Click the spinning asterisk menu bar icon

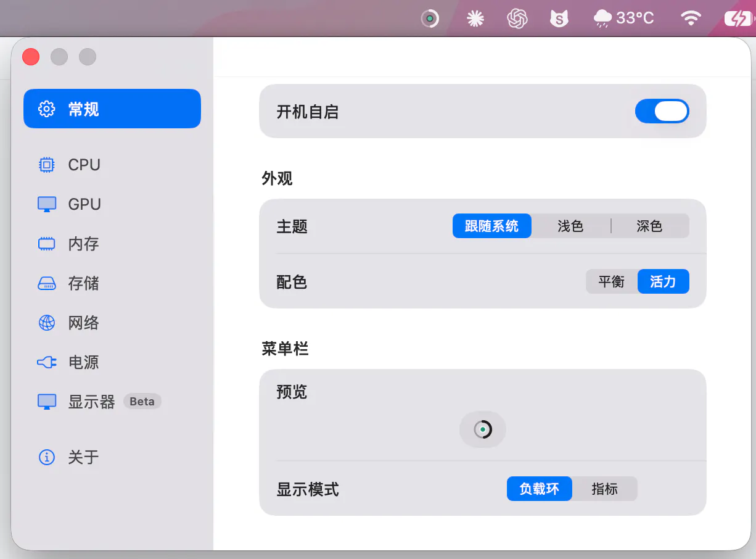tap(475, 19)
